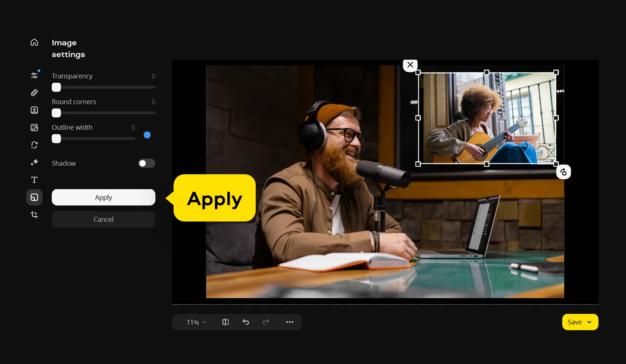Screen dimensions: 626x364
Task: Open the three-dots more options menu
Action: (x=289, y=322)
